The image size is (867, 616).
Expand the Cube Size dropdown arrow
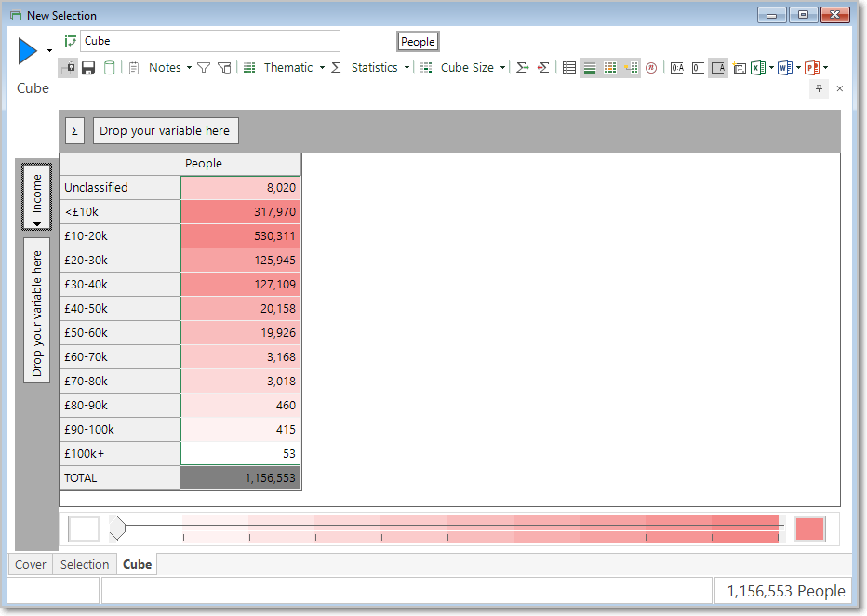click(502, 67)
